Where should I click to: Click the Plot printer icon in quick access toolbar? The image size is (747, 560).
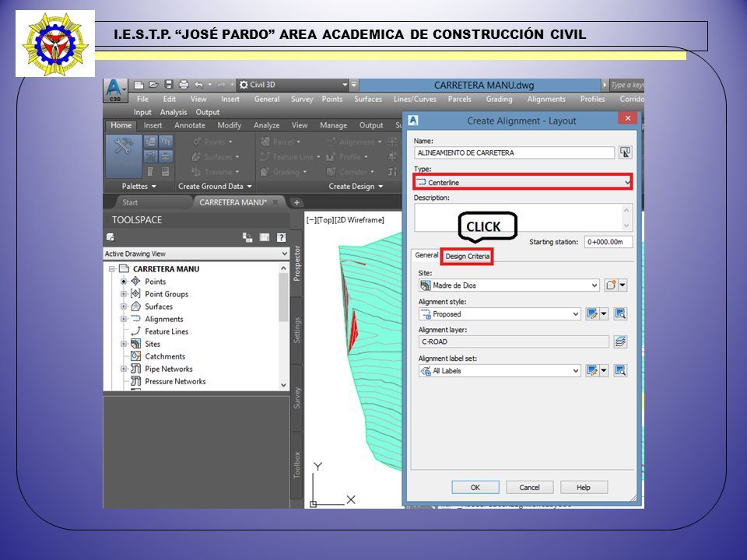point(184,85)
